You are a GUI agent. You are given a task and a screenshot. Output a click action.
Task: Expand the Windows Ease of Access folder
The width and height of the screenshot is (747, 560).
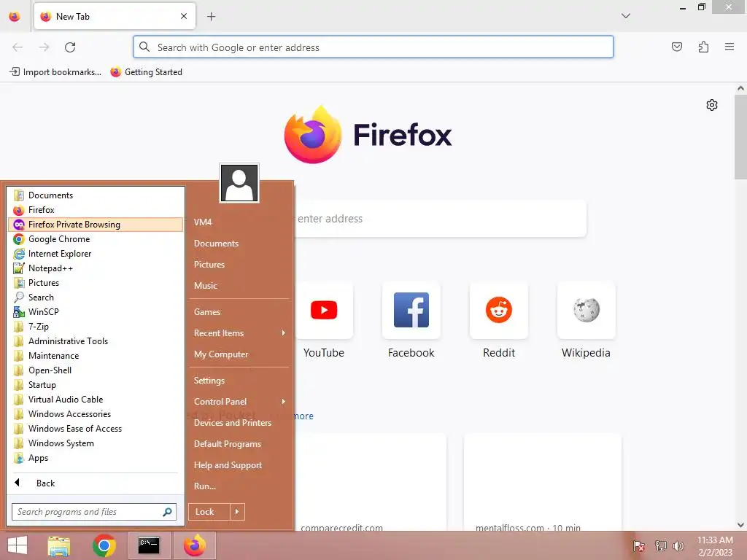[96, 429]
